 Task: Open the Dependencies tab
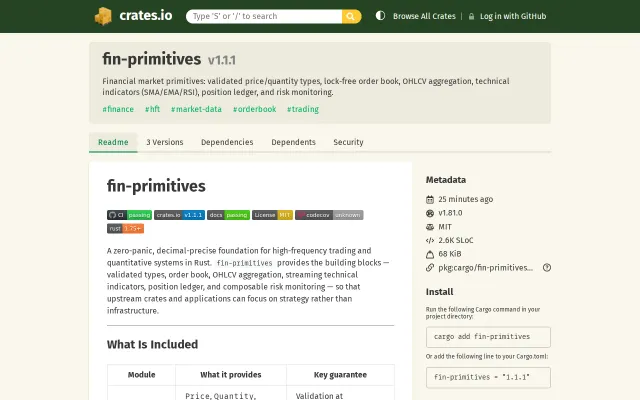click(227, 142)
